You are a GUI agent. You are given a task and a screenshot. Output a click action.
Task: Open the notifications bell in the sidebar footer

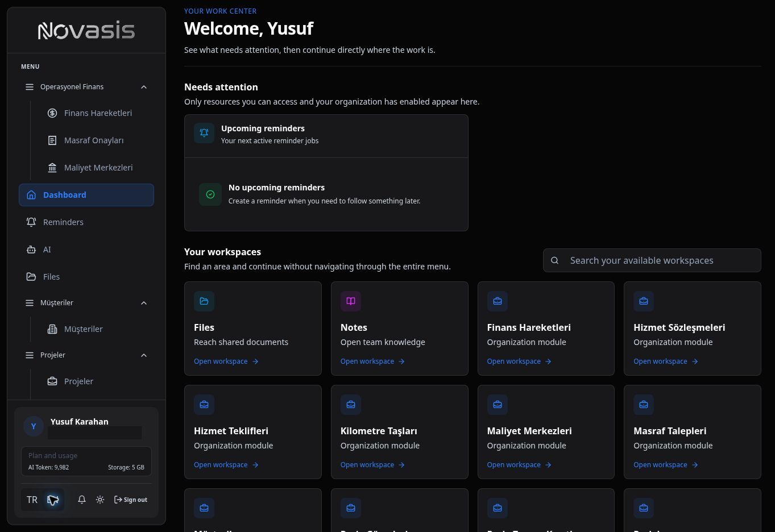(82, 500)
